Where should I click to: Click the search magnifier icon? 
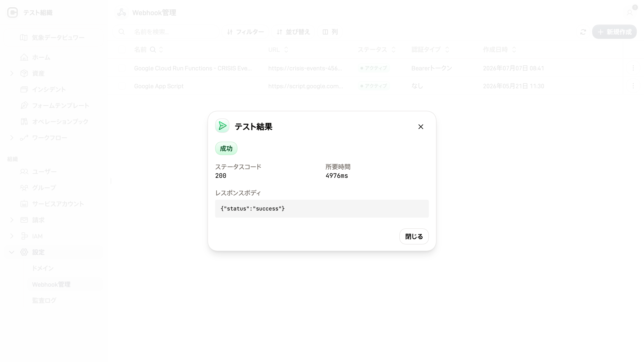(x=121, y=32)
